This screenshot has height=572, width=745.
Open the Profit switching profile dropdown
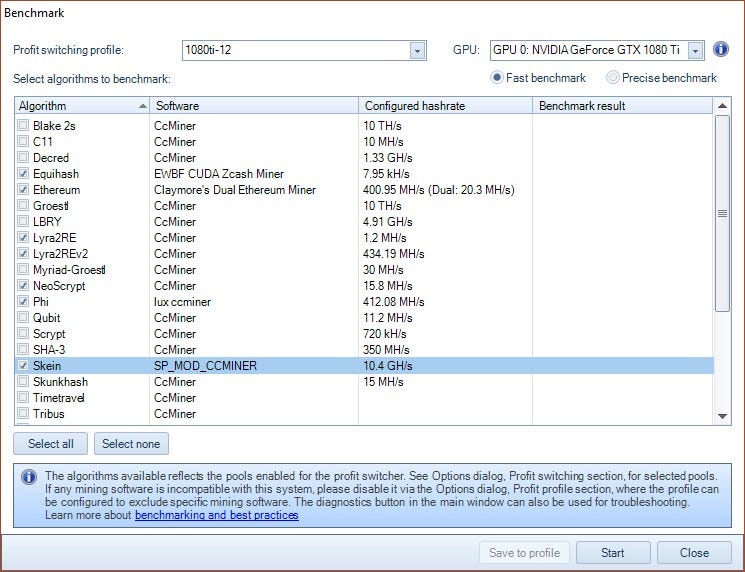click(x=417, y=50)
